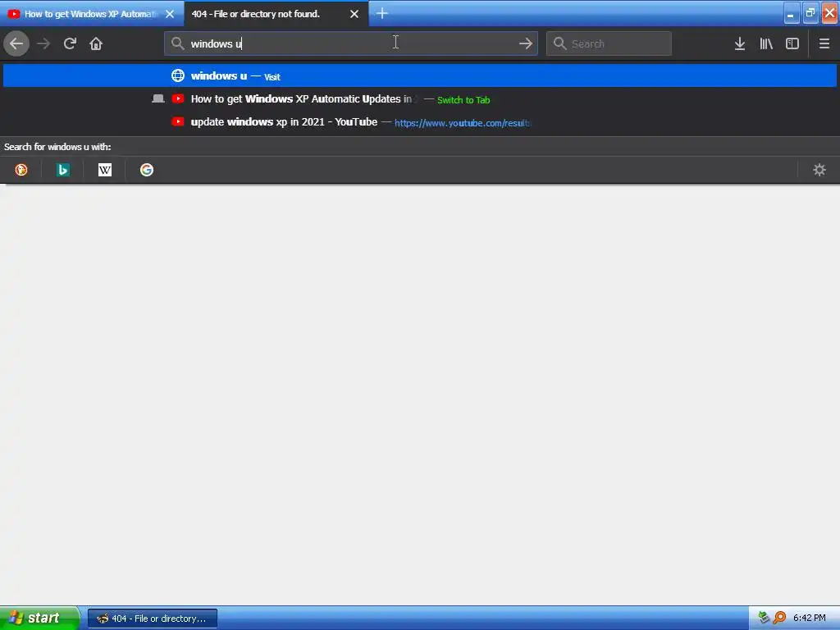Reload the current page
Image resolution: width=840 pixels, height=630 pixels.
70,43
